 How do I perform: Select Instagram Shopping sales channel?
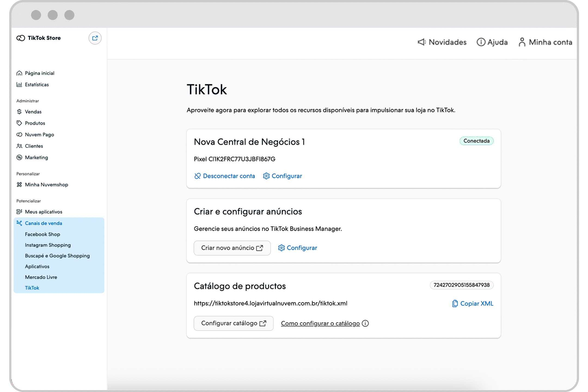coord(48,245)
